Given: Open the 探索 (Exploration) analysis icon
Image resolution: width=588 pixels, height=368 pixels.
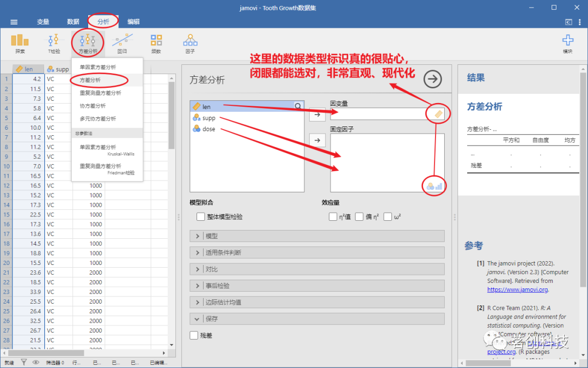Looking at the screenshot, I should [x=20, y=43].
